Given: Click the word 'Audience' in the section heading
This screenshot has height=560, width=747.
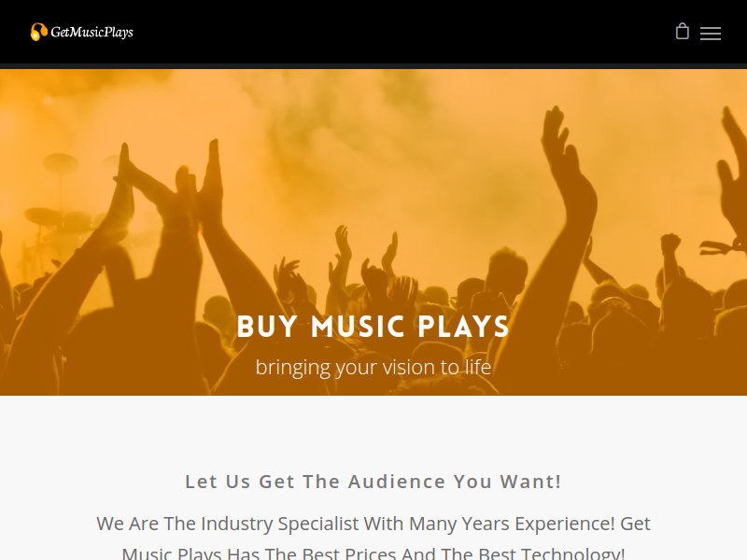Looking at the screenshot, I should click(397, 482).
